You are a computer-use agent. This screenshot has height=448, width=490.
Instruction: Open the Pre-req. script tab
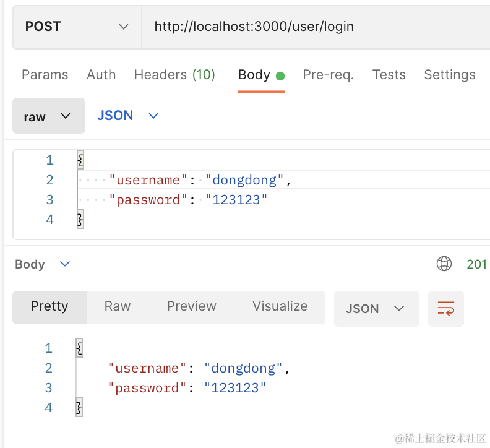328,75
